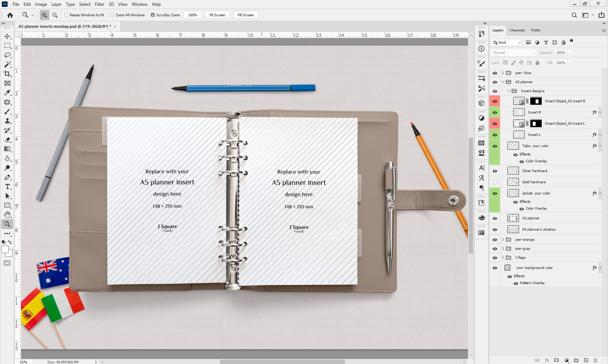Show the Gold hardware layer

(x=495, y=182)
